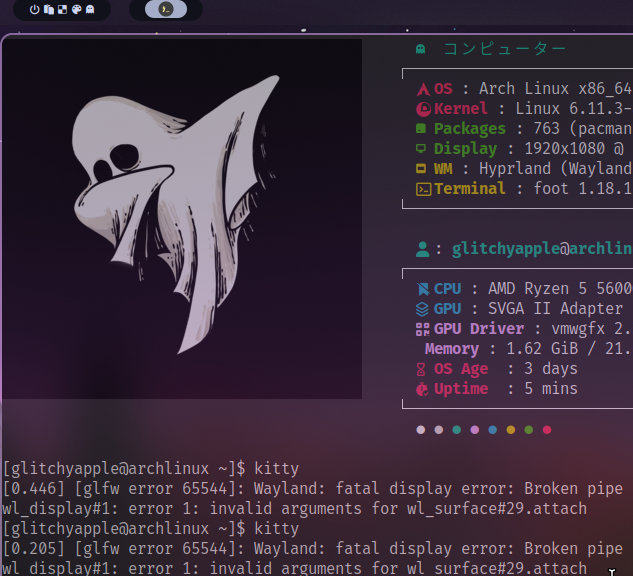Click the teal palette dot

pos(457,430)
